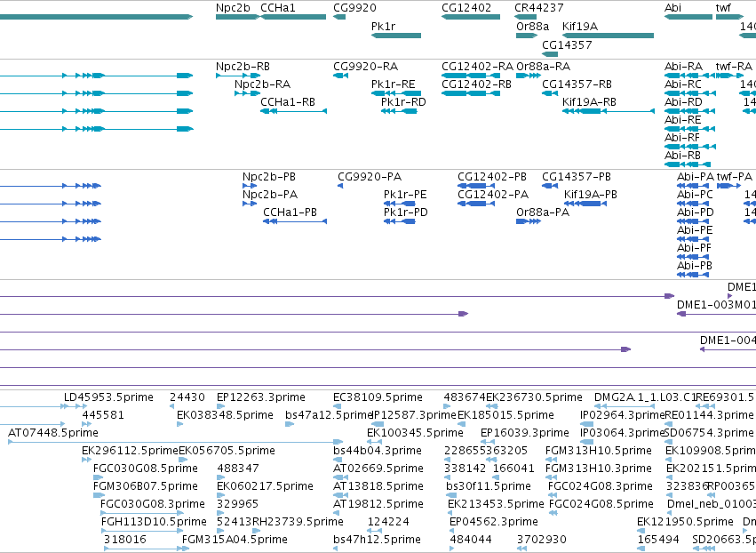The image size is (756, 553).
Task: Click the Npc2b gene label in the top track
Action: pyautogui.click(x=233, y=8)
